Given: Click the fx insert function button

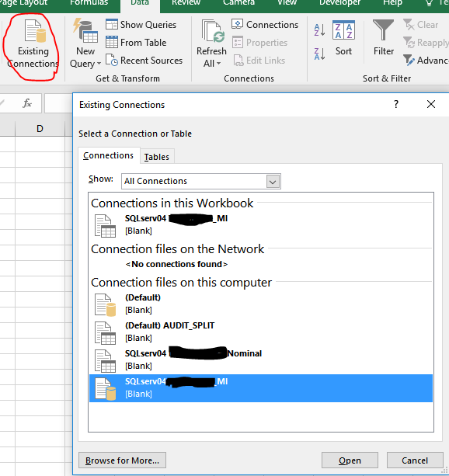Looking at the screenshot, I should (x=27, y=103).
